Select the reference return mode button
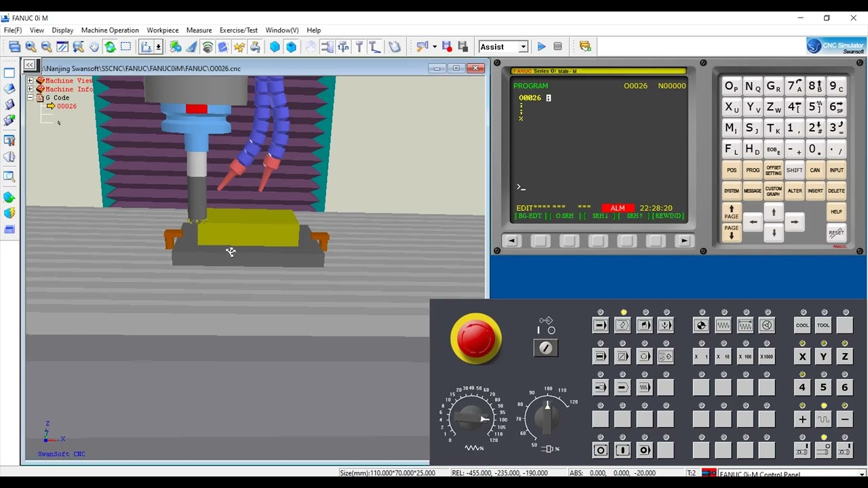 click(701, 325)
